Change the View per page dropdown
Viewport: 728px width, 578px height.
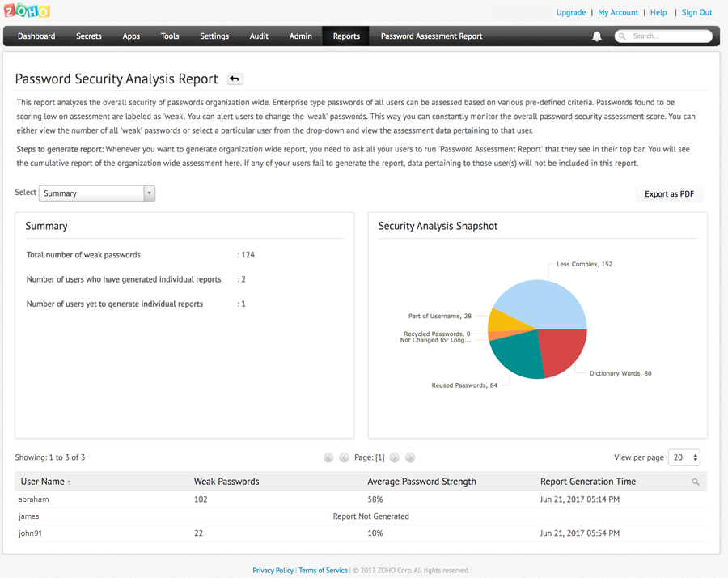click(684, 457)
